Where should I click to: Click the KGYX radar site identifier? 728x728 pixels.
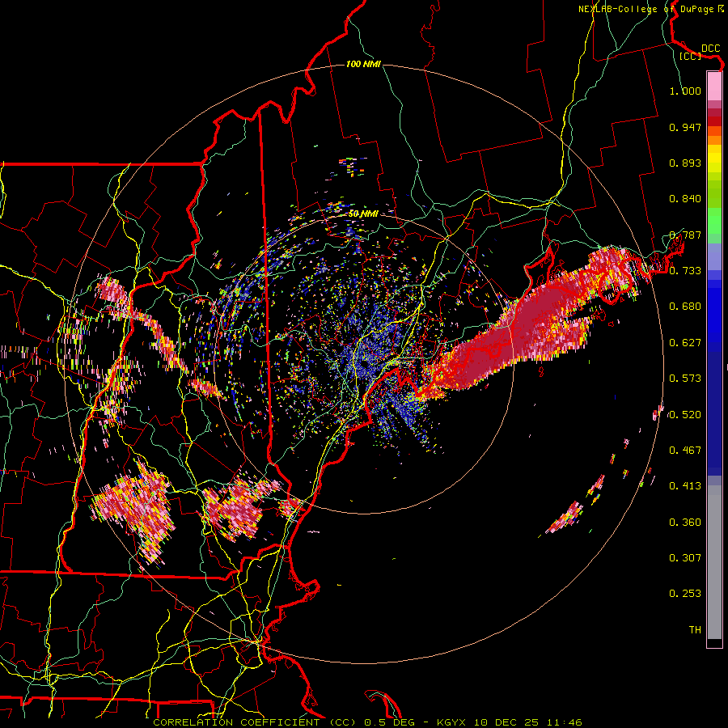(451, 722)
